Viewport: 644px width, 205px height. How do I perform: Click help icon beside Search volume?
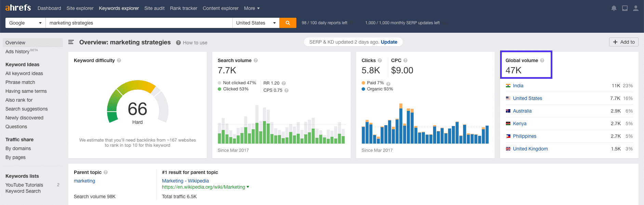(x=256, y=60)
